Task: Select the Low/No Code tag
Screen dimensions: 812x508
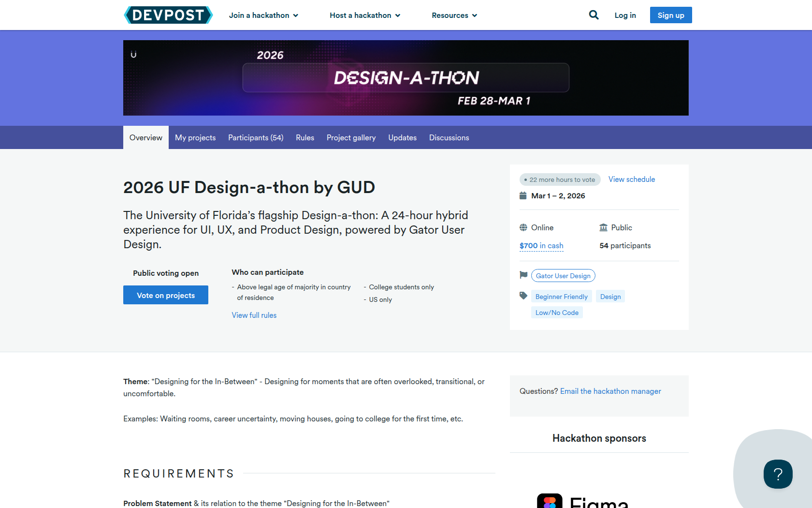Action: click(557, 313)
